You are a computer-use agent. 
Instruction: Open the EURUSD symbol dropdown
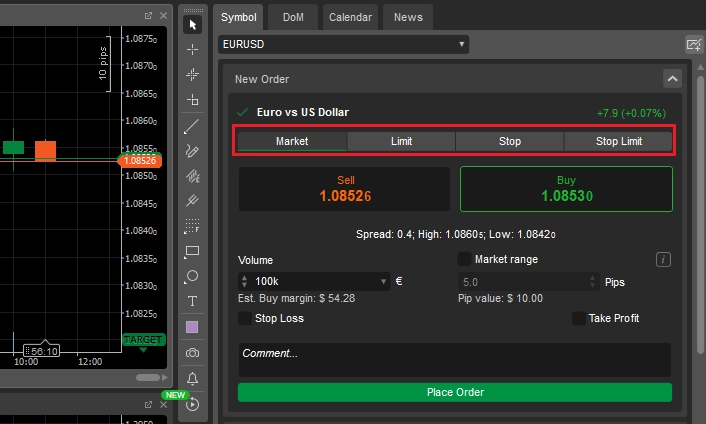[344, 45]
